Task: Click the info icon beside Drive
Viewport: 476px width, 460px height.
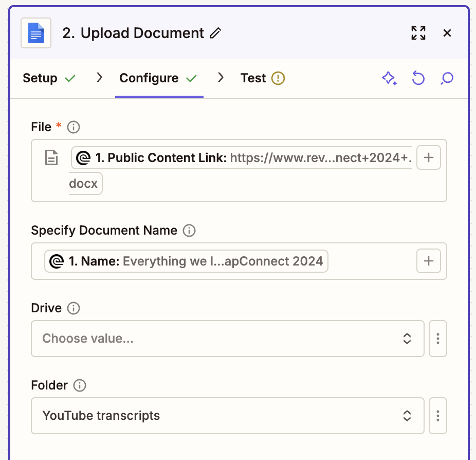Action: click(x=74, y=308)
